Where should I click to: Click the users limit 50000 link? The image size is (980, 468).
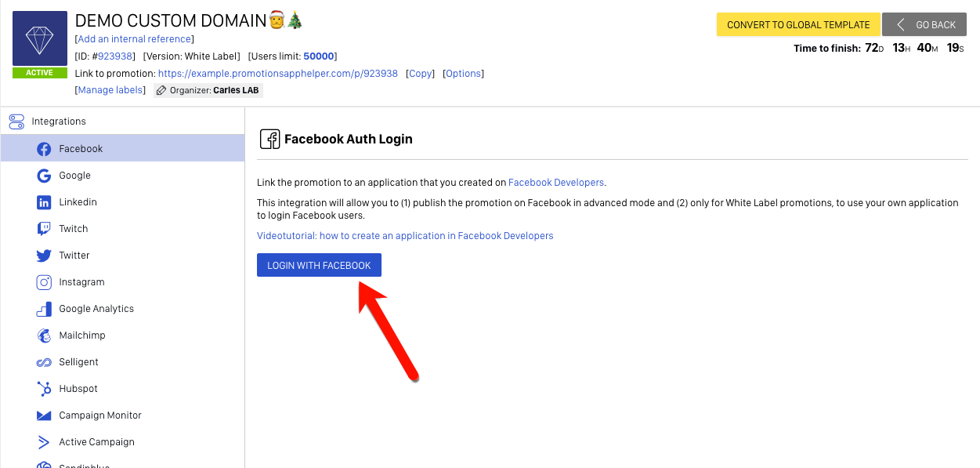pos(319,56)
